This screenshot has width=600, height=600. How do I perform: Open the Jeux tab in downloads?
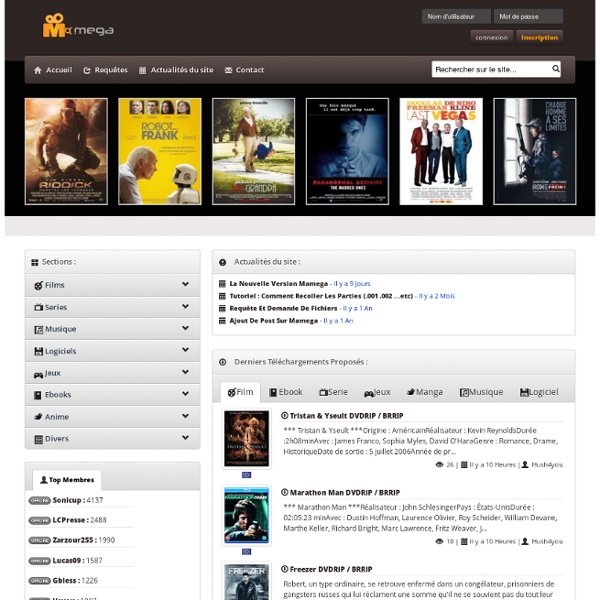click(377, 392)
